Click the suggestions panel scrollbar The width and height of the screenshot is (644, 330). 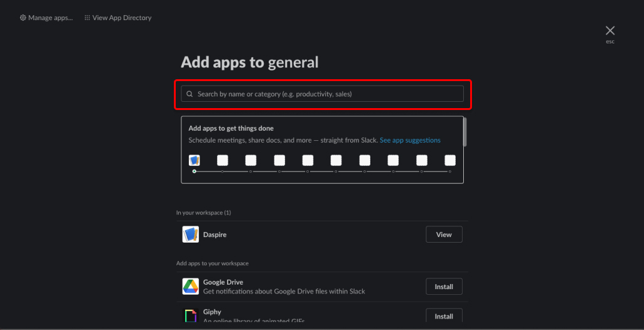point(465,132)
